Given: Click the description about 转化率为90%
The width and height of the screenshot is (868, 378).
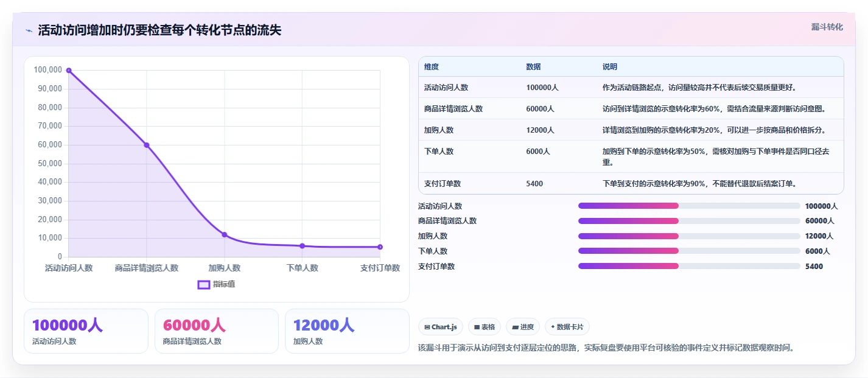Looking at the screenshot, I should pyautogui.click(x=699, y=183).
